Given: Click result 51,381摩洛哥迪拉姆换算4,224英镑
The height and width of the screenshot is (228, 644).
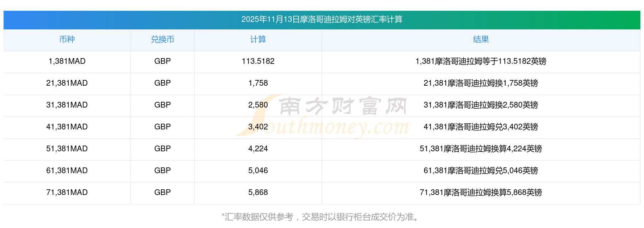Looking at the screenshot, I should tap(481, 149).
